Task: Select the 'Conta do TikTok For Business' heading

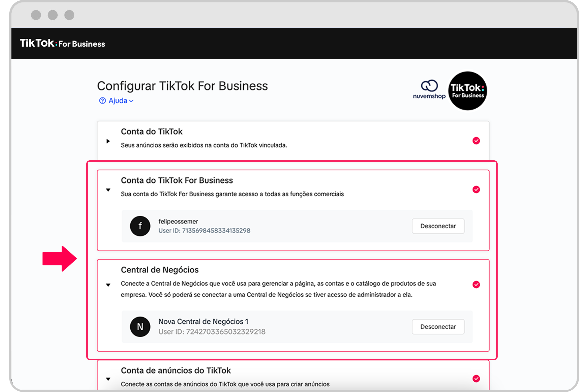Action: [x=177, y=180]
